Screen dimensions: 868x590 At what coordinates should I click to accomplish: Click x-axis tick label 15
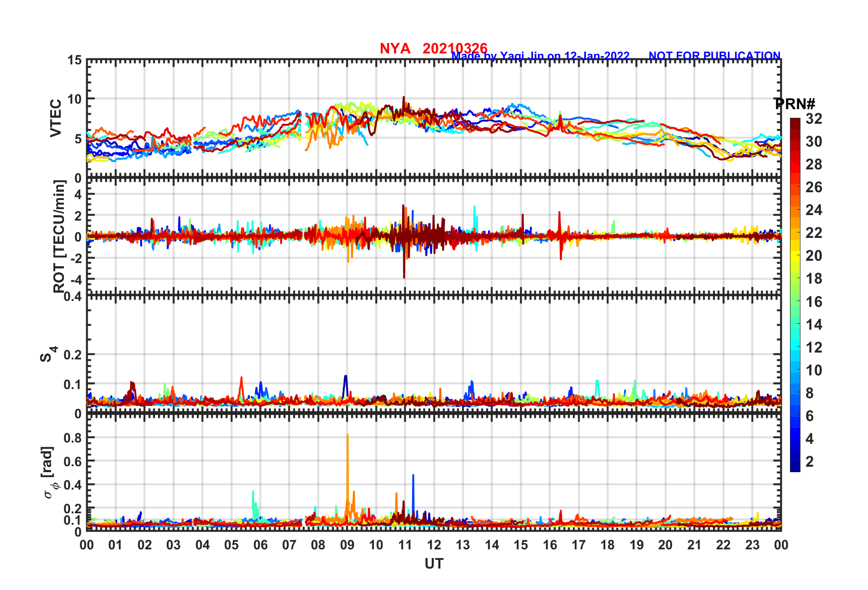[521, 545]
